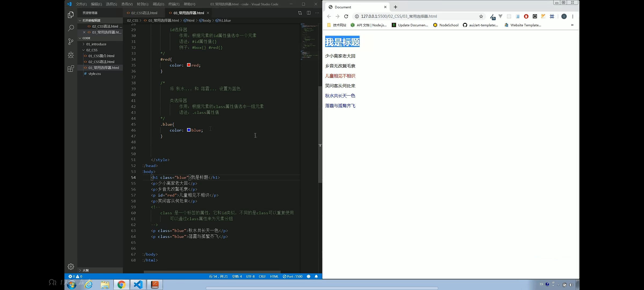644x290 pixels.
Task: Switch to VS Code in the taskbar
Action: click(x=138, y=285)
